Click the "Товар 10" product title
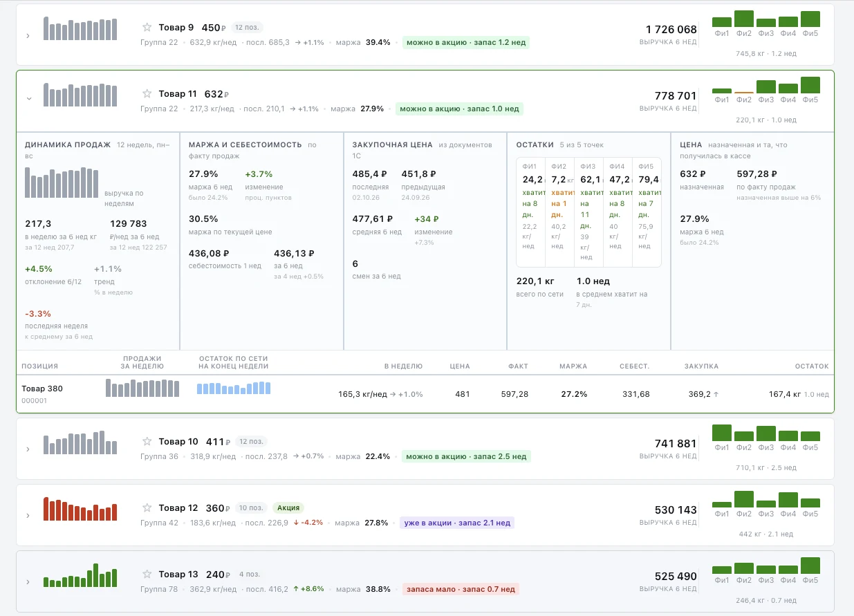Screen dimensions: 854x616 coord(178,442)
